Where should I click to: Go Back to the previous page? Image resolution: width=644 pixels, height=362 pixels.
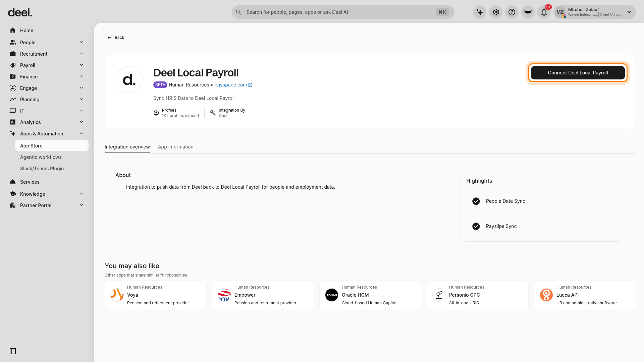tap(116, 38)
